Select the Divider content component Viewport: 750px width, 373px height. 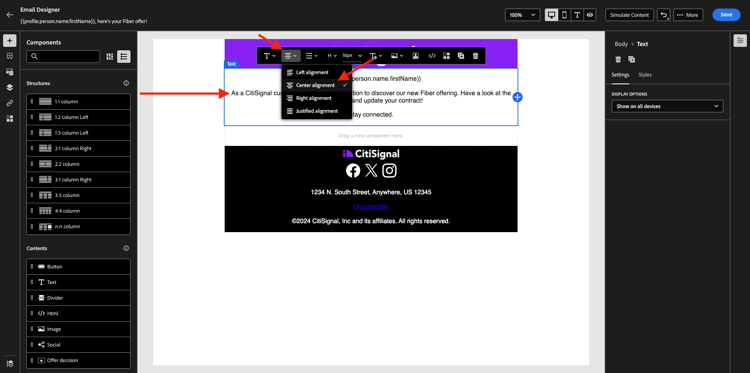[x=78, y=298]
